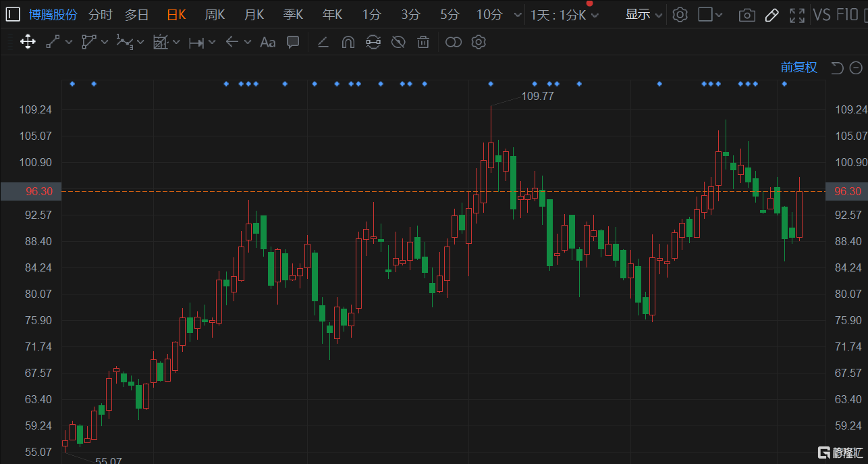The width and height of the screenshot is (868, 464).
Task: Select the 1分 period tab
Action: pyautogui.click(x=371, y=14)
